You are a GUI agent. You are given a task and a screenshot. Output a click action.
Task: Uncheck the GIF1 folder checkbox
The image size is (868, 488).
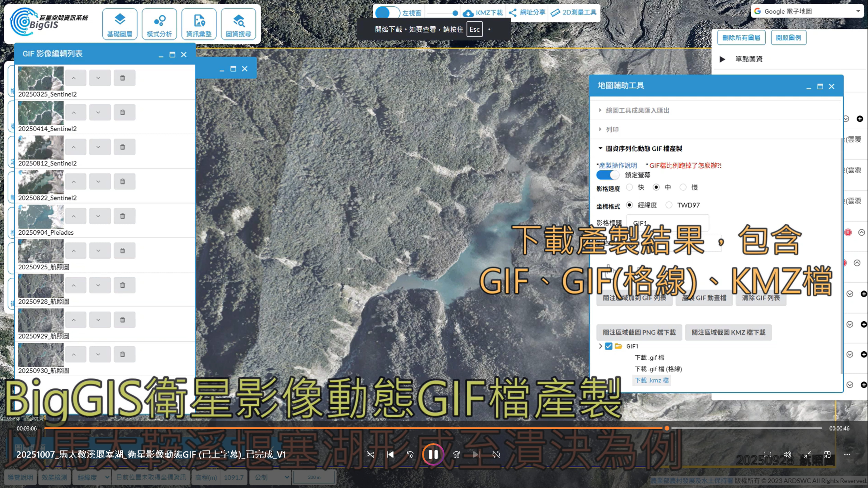click(x=608, y=346)
